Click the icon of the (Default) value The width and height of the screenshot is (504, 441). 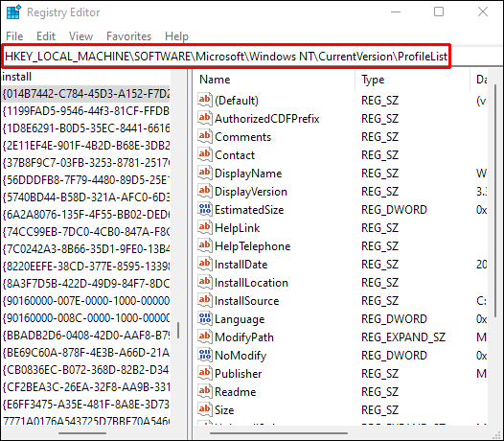click(x=205, y=100)
